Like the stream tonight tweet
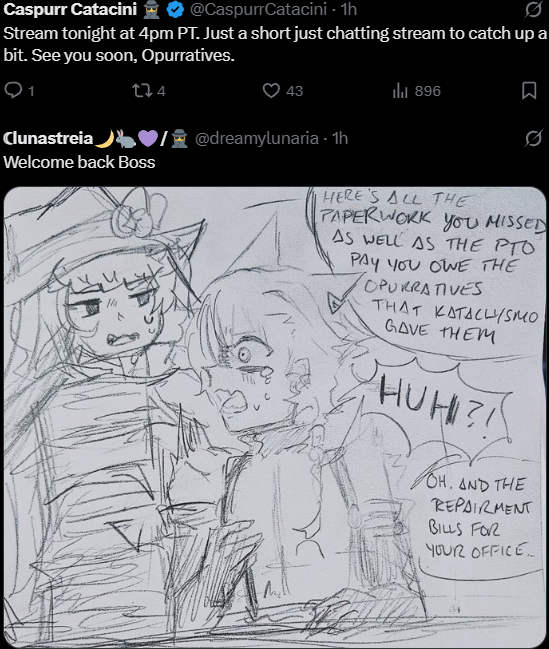Image resolution: width=549 pixels, height=649 pixels. point(271,90)
